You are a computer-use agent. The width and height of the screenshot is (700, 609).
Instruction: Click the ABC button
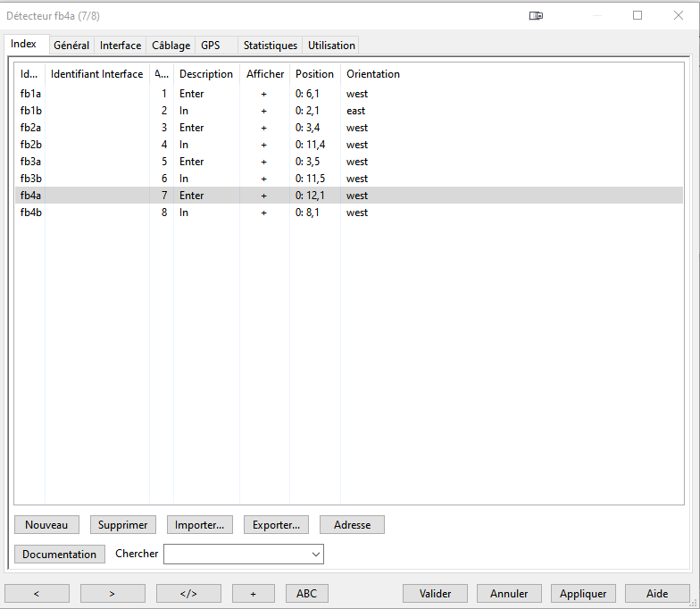(x=306, y=593)
